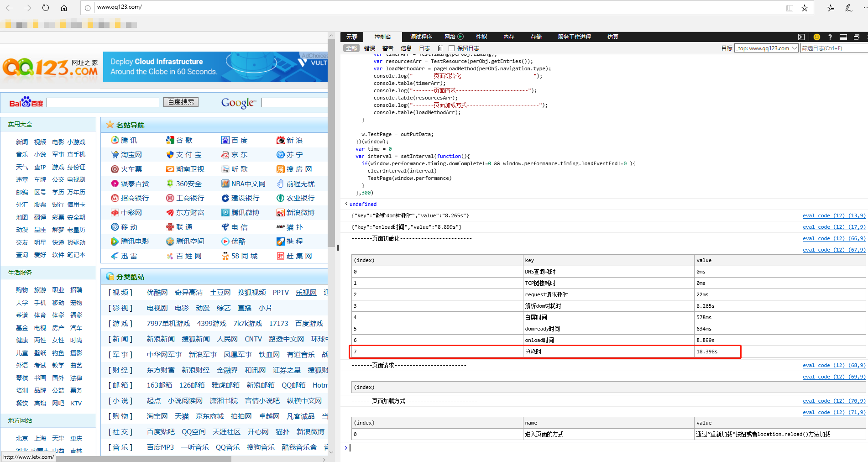Show site information icon in address bar

pos(88,8)
